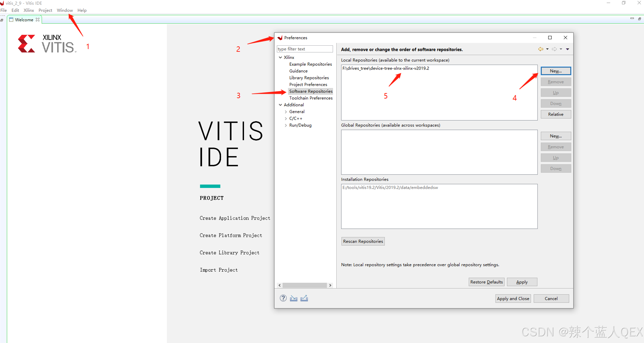Select the device-tree-xlnx local repository entry
644x343 pixels.
click(x=386, y=68)
